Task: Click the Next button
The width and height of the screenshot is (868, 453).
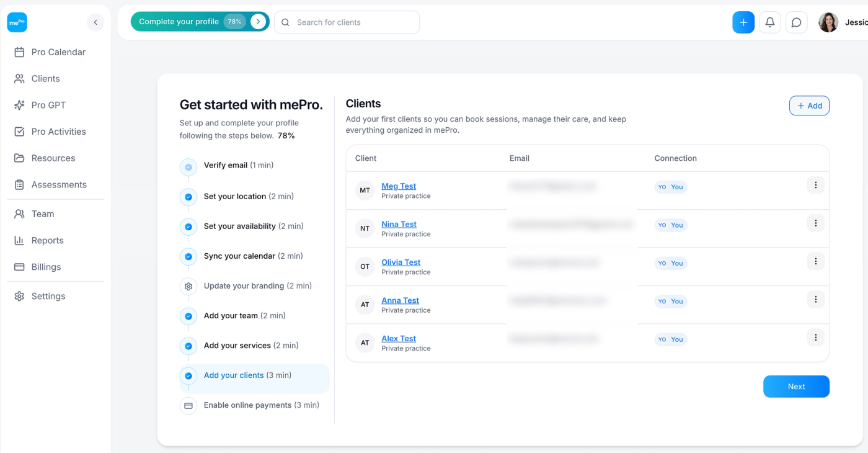Action: 796,387
